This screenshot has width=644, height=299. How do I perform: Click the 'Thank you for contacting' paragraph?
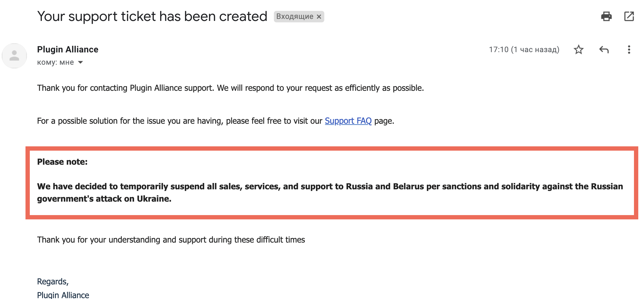click(x=230, y=88)
